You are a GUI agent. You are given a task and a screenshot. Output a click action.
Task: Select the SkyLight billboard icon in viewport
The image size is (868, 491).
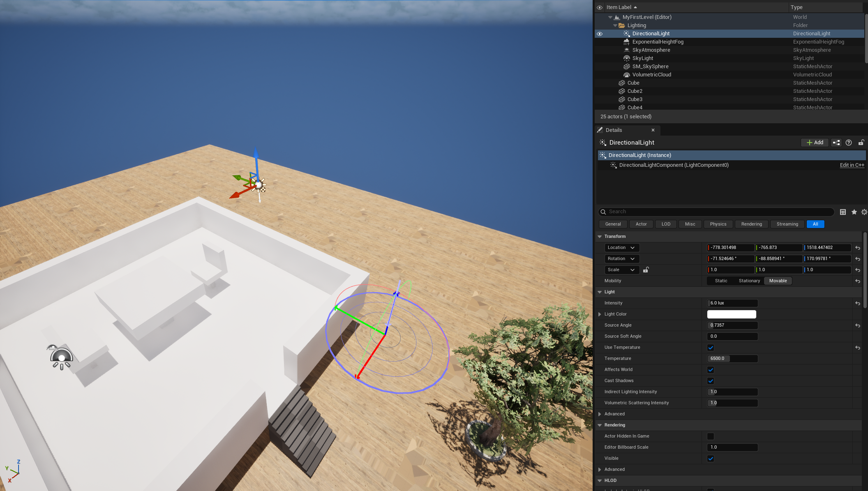click(61, 357)
